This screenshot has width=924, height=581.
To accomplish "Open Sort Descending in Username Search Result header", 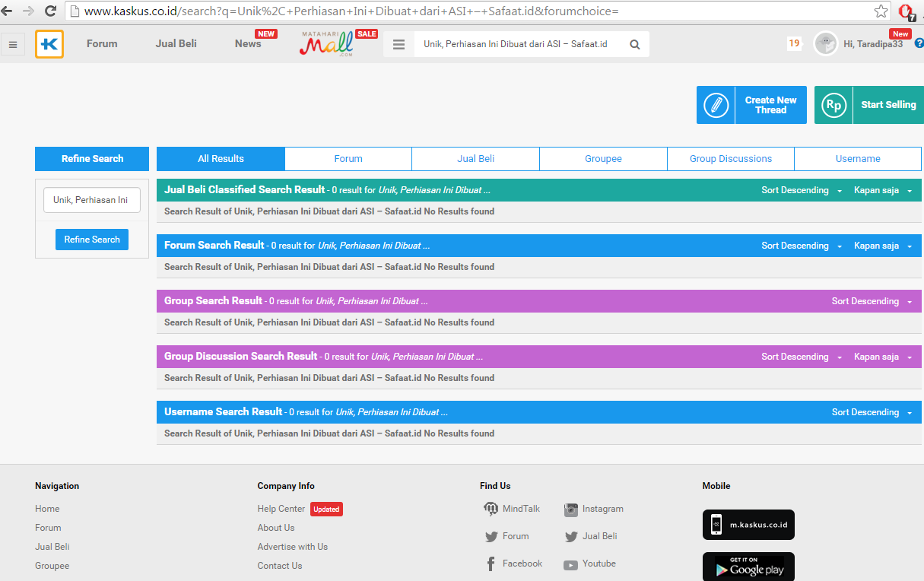I will click(872, 412).
